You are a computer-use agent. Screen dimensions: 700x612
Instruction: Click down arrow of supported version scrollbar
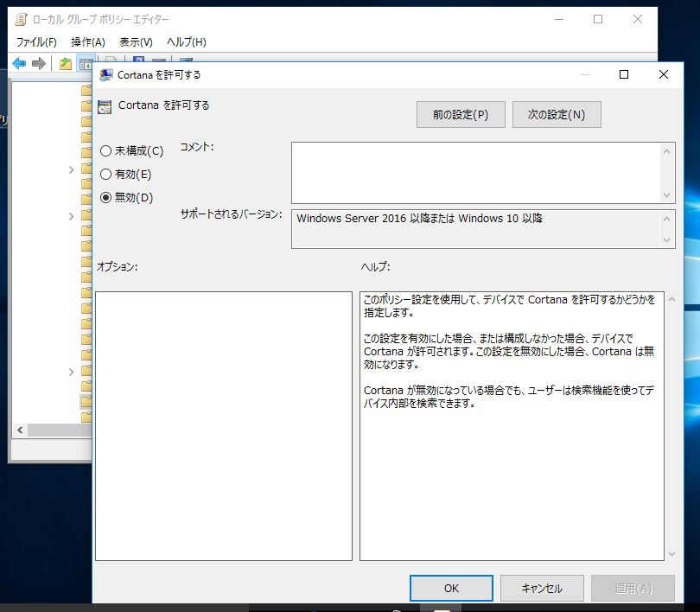click(666, 239)
